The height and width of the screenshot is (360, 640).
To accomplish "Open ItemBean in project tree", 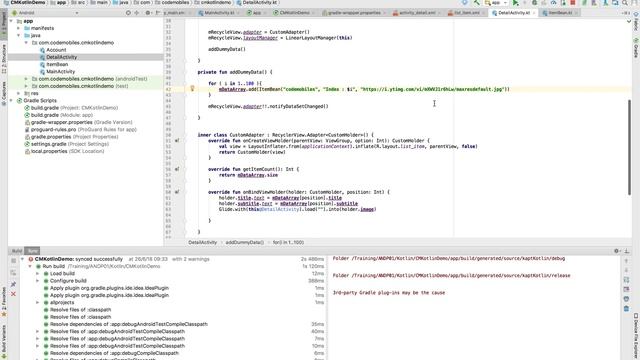I will (57, 64).
